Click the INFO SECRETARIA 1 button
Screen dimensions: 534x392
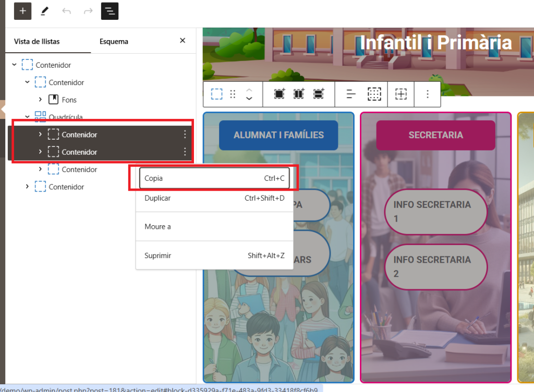tap(435, 211)
